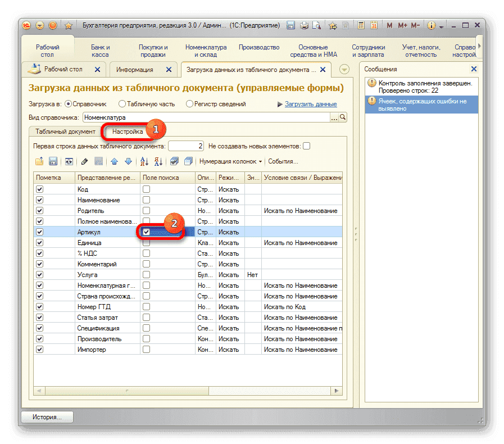Click the save icon in title bar
The width and height of the screenshot is (504, 444).
pyautogui.click(x=291, y=26)
